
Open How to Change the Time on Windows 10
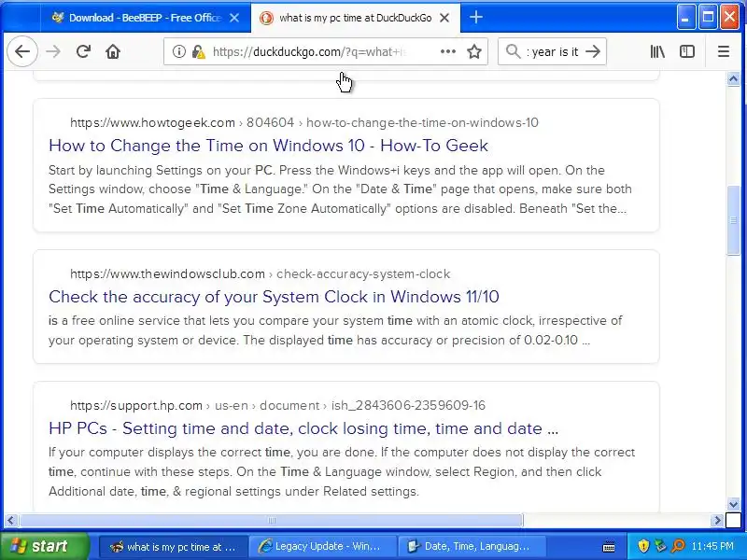[x=268, y=146]
